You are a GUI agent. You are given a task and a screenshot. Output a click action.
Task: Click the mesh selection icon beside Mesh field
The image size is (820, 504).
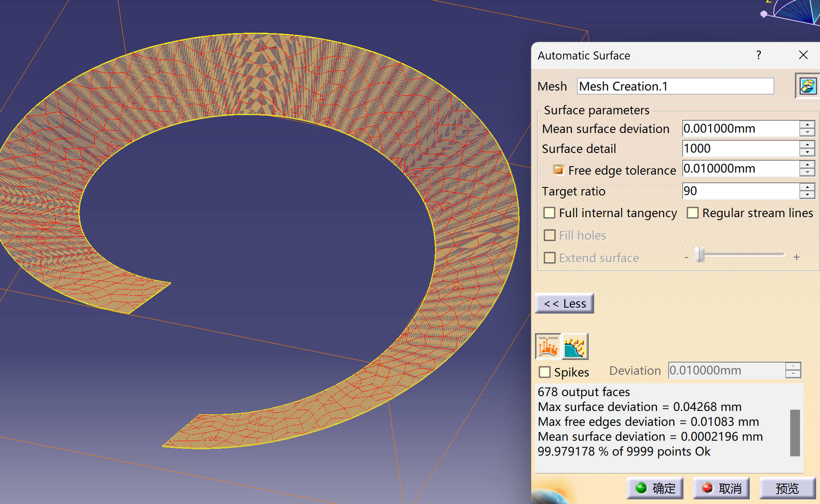tap(807, 86)
